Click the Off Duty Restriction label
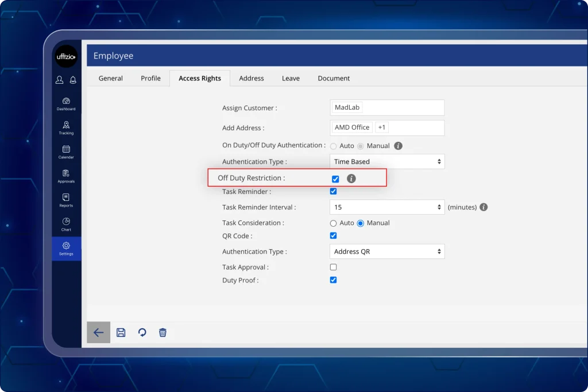 [x=252, y=178]
